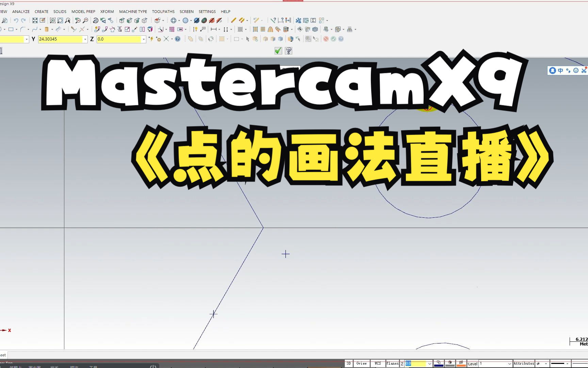Image resolution: width=588 pixels, height=368 pixels.
Task: Open the MACHINE TYPE menu
Action: coord(133,12)
